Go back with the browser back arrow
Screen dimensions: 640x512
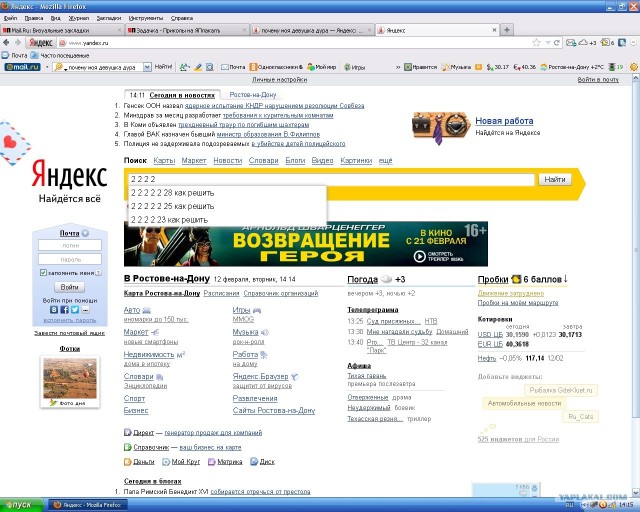point(6,42)
